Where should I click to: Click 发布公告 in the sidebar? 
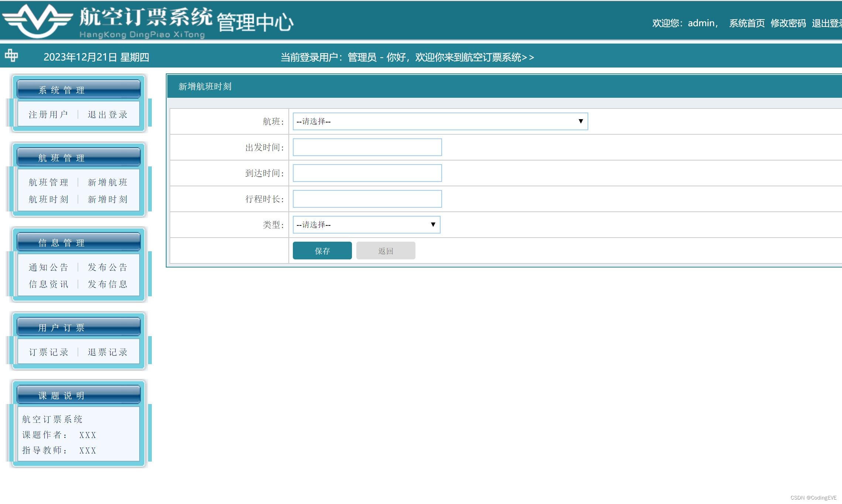[107, 267]
